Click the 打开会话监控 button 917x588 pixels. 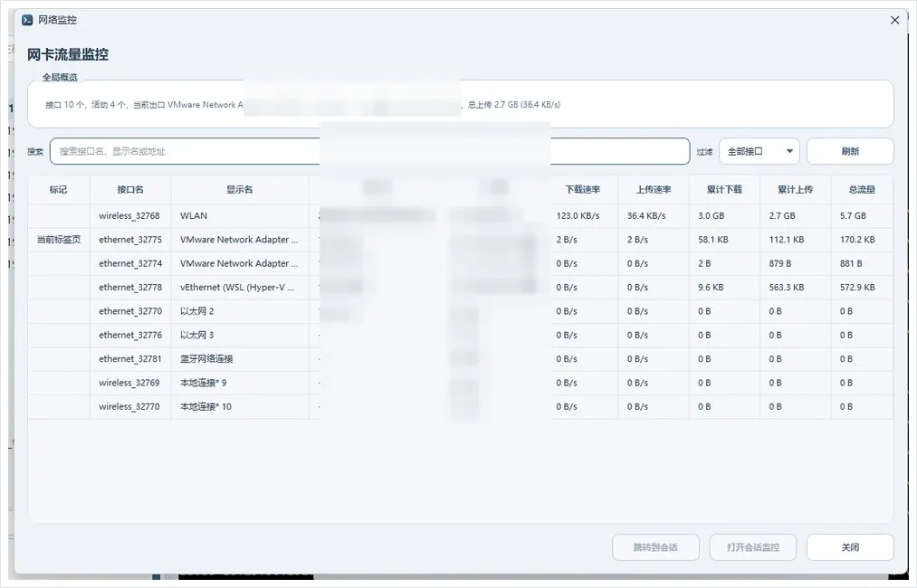(753, 547)
